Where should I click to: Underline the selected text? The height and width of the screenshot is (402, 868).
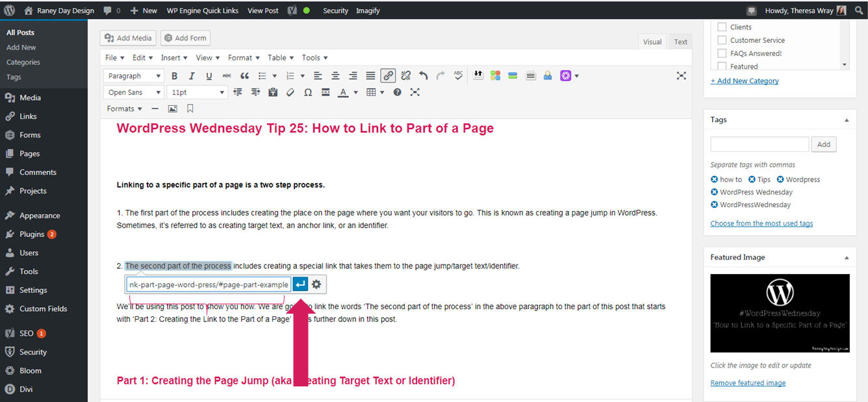209,76
